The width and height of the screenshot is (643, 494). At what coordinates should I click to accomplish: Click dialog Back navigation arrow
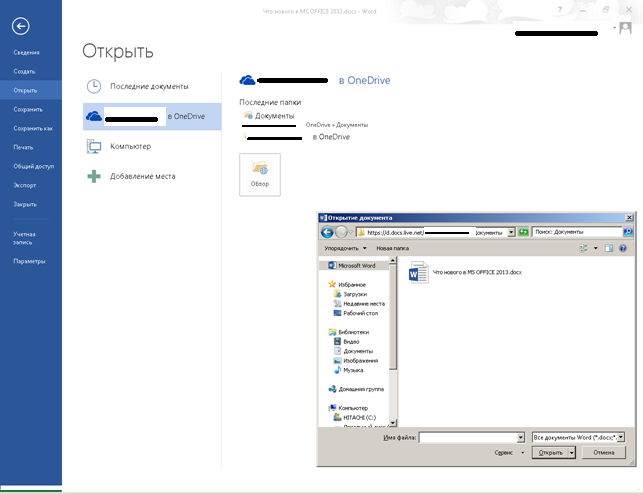tap(327, 232)
